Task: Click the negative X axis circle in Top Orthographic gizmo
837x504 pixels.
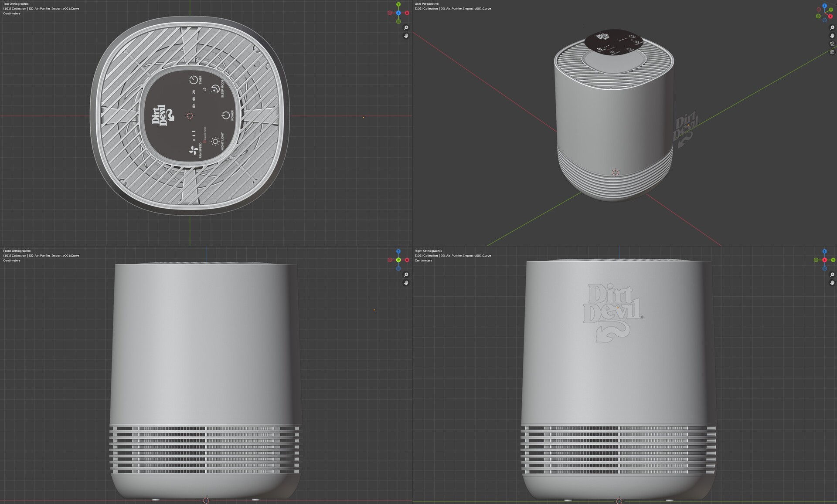Action: (390, 13)
